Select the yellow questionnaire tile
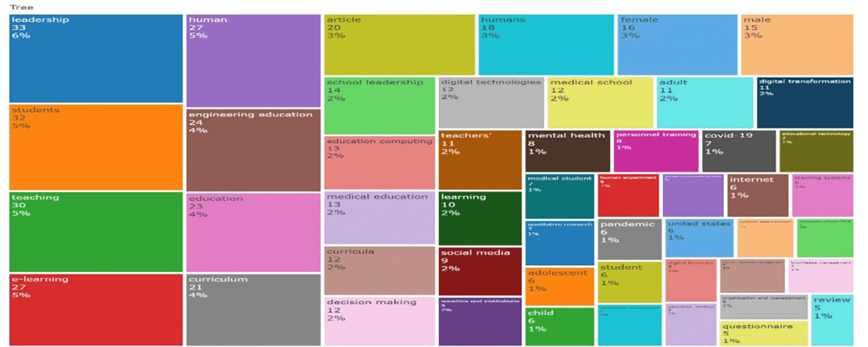Image resolution: width=868 pixels, height=347 pixels. point(764,333)
